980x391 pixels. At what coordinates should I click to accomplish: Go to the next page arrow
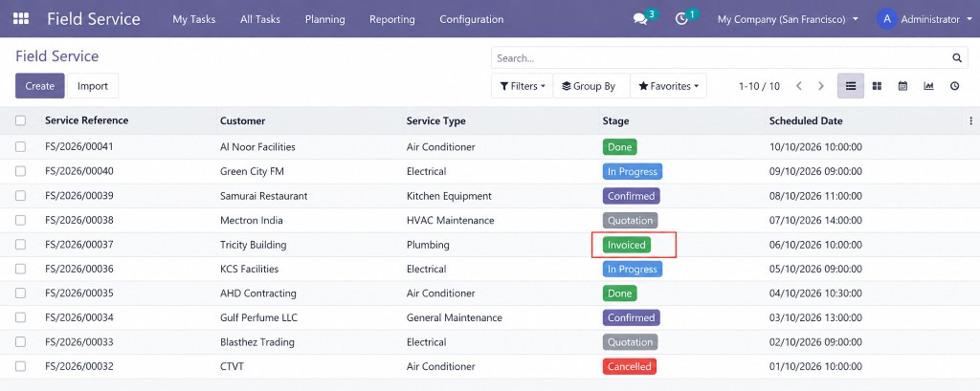pyautogui.click(x=821, y=86)
